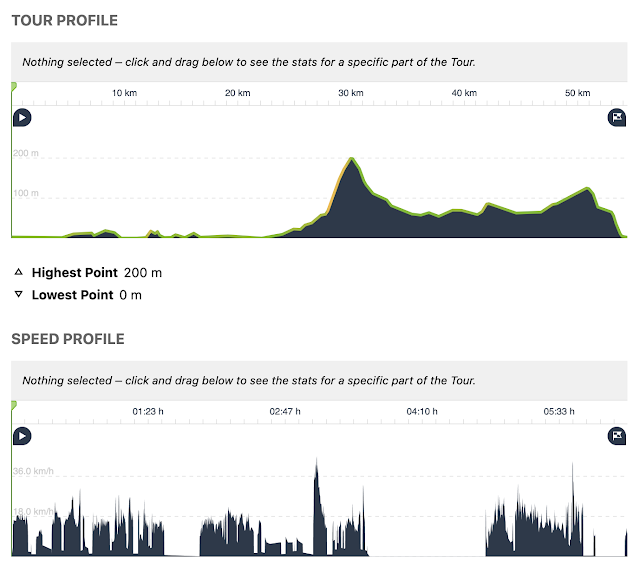Click the 30 km mark on the distance ruler
This screenshot has width=640, height=572.
351,93
